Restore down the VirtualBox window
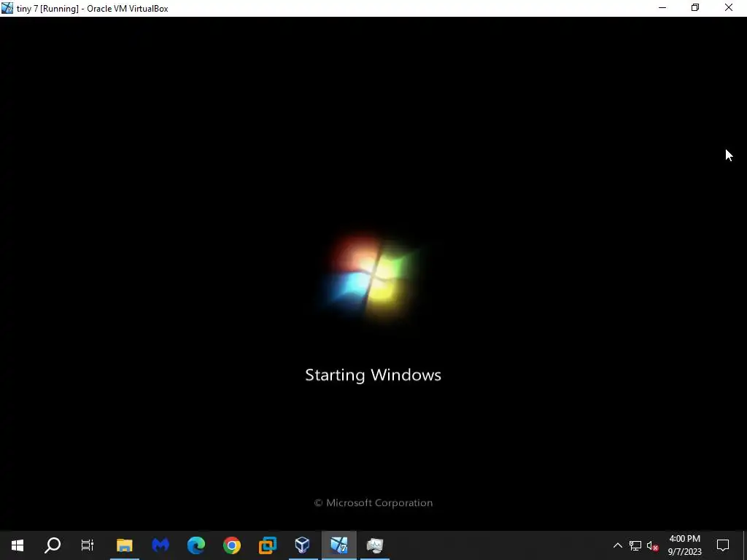This screenshot has height=560, width=747. coord(695,8)
